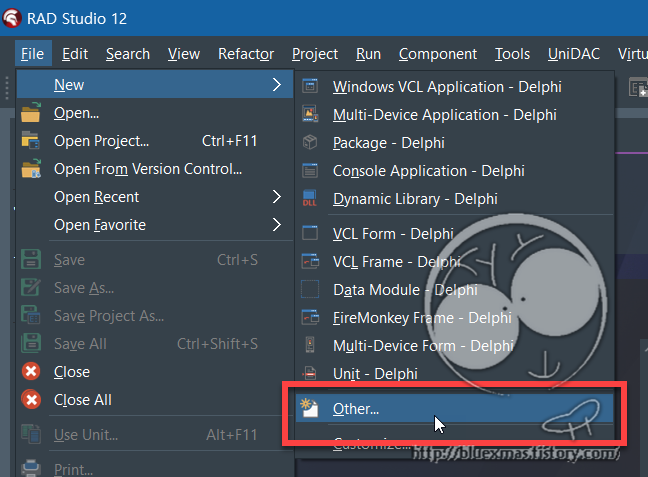Create Multi-Device Application - Delphi
Screen dimensions: 648x477
(455, 114)
